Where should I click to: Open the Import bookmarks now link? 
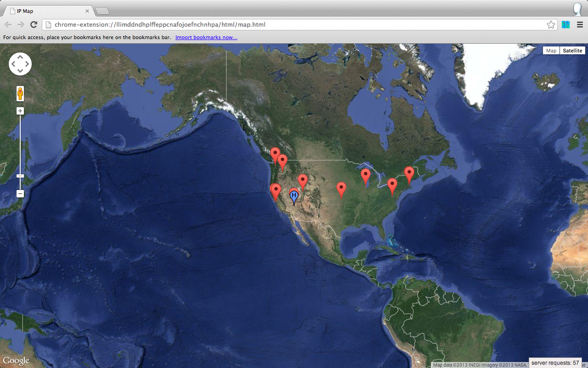point(206,37)
